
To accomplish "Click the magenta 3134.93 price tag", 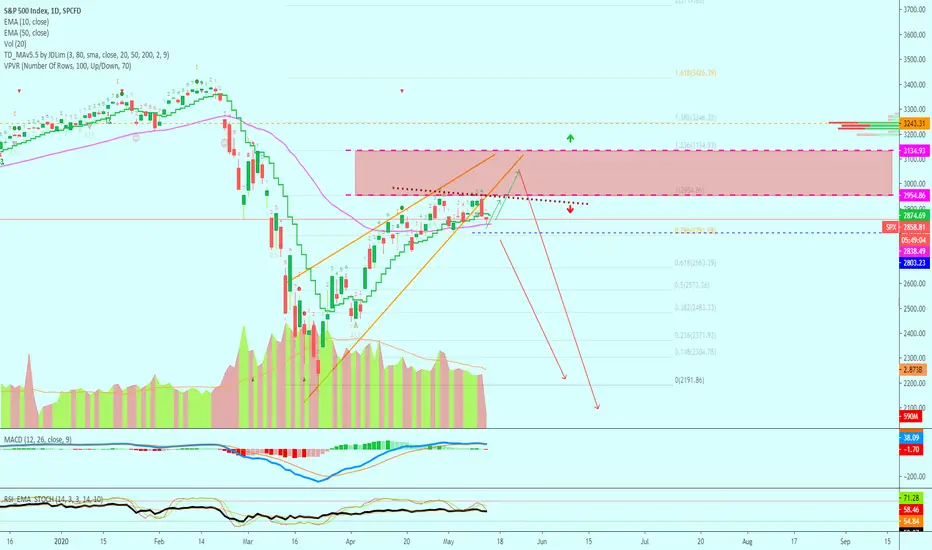I will 915,151.
